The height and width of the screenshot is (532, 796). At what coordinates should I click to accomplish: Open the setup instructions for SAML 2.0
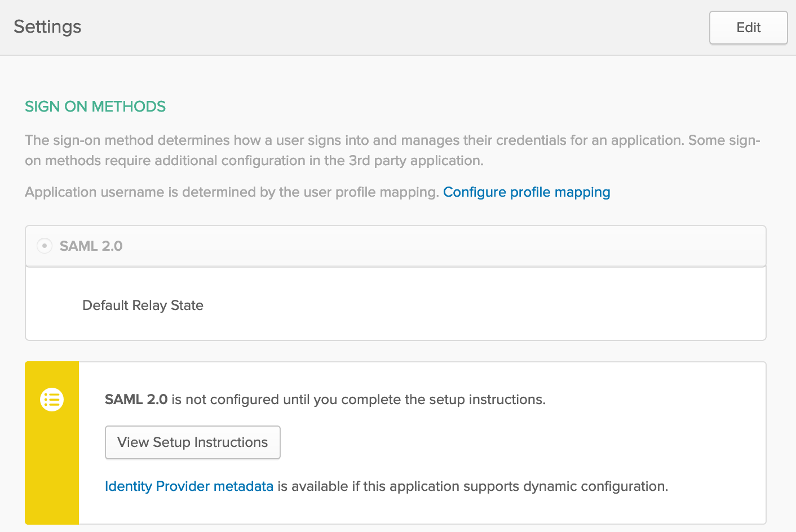tap(192, 442)
